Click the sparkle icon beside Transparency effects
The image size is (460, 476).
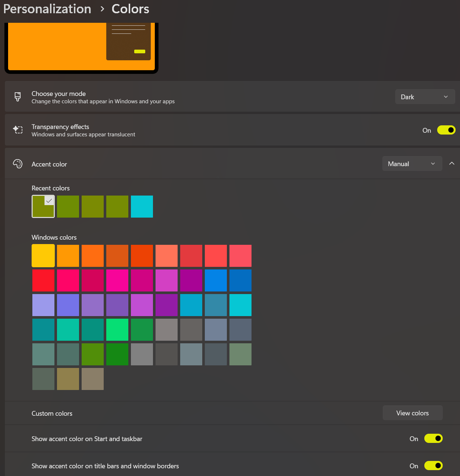tap(18, 130)
